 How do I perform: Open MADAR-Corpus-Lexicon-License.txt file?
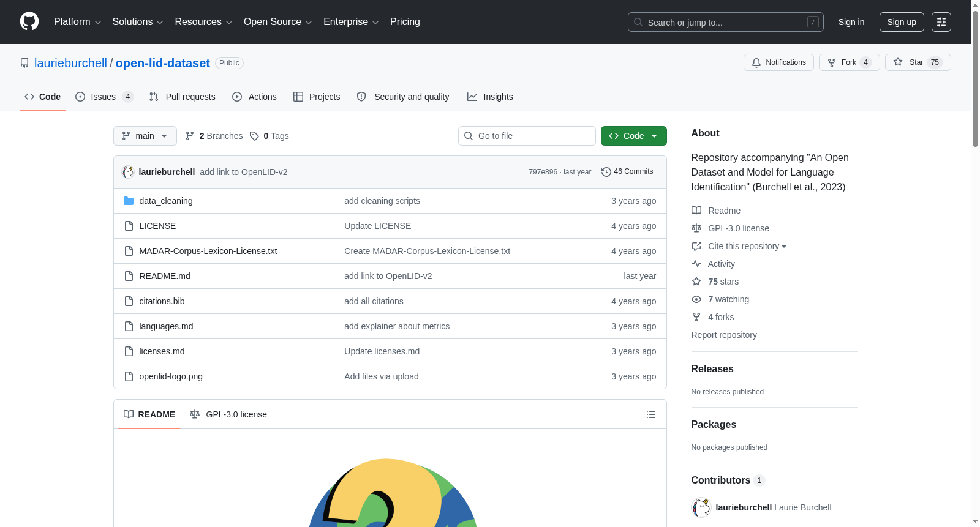[208, 251]
